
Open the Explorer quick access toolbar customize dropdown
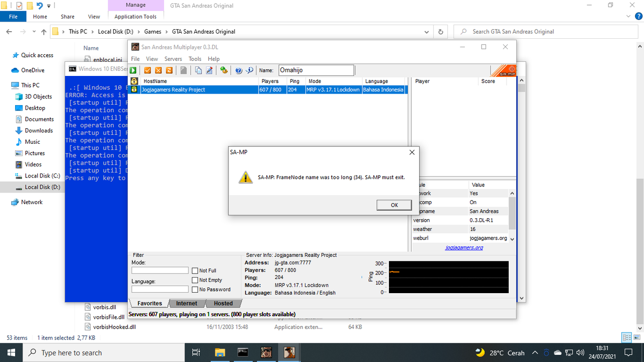click(x=49, y=6)
